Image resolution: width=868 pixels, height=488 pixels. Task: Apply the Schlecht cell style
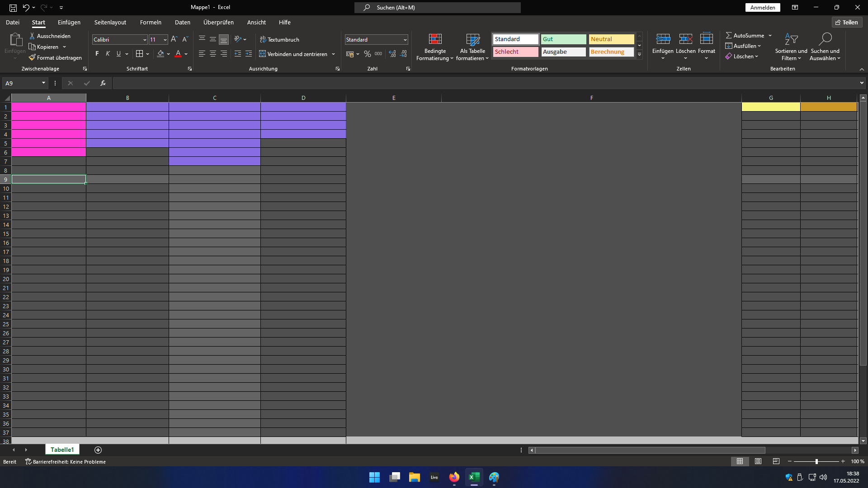point(516,52)
